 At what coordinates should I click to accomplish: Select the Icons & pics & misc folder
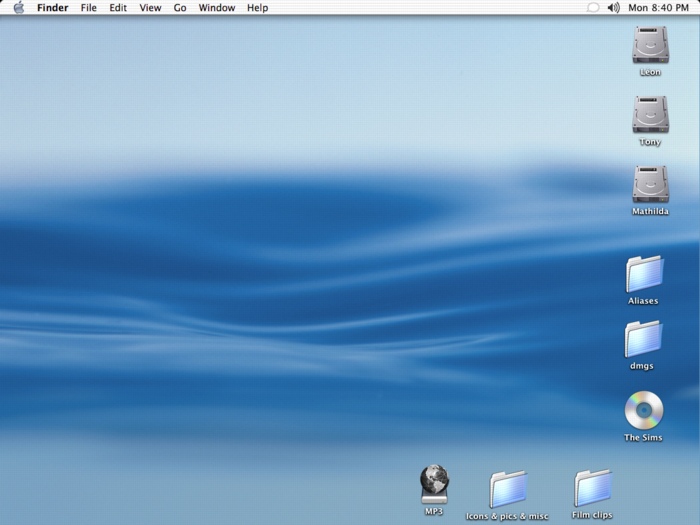click(x=508, y=489)
